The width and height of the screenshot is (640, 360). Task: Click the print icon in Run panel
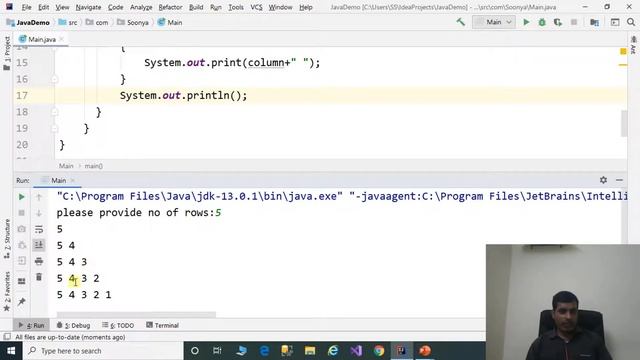point(39,261)
